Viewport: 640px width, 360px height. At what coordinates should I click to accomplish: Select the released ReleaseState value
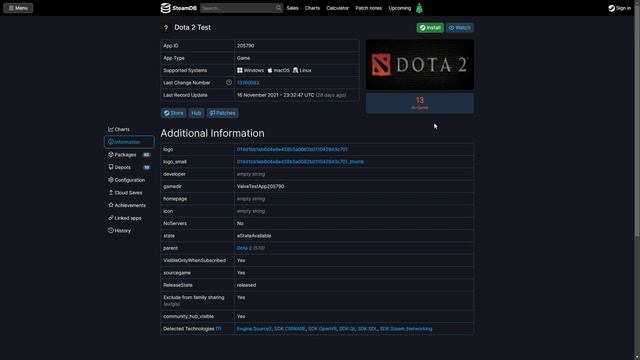247,285
